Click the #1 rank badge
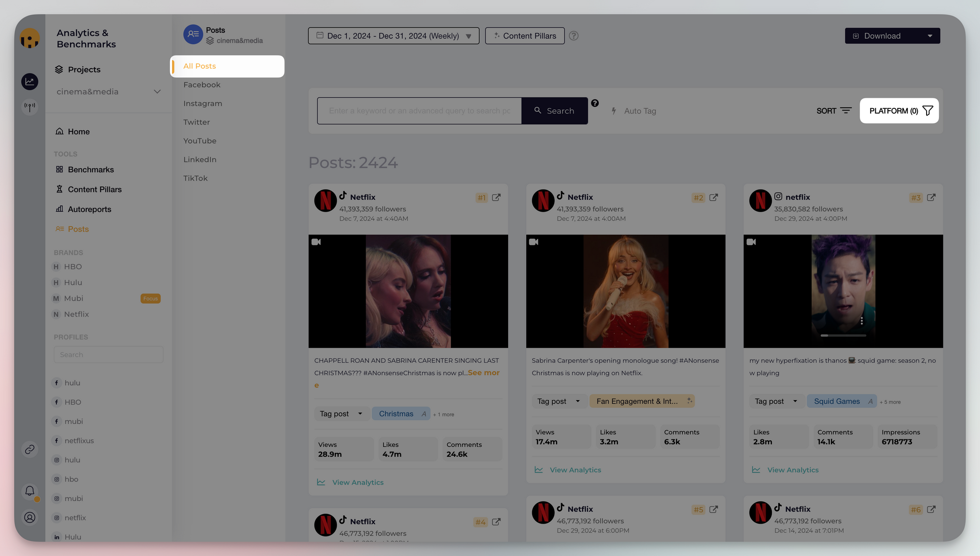This screenshot has width=980, height=556. click(x=482, y=197)
